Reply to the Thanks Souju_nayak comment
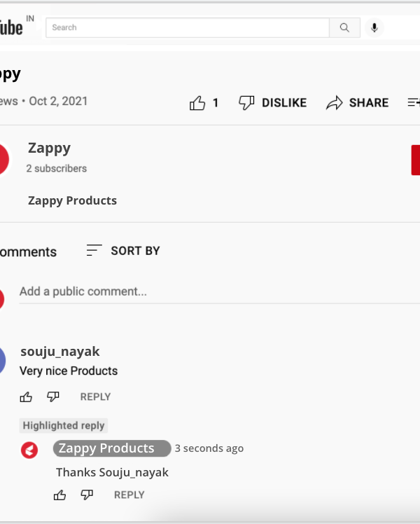Viewport: 420px width, 524px height. point(129,495)
